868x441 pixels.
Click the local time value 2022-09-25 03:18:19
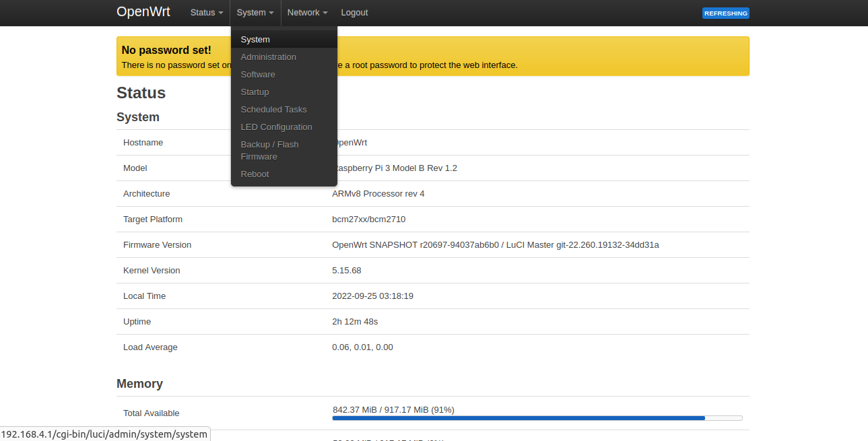click(x=373, y=296)
